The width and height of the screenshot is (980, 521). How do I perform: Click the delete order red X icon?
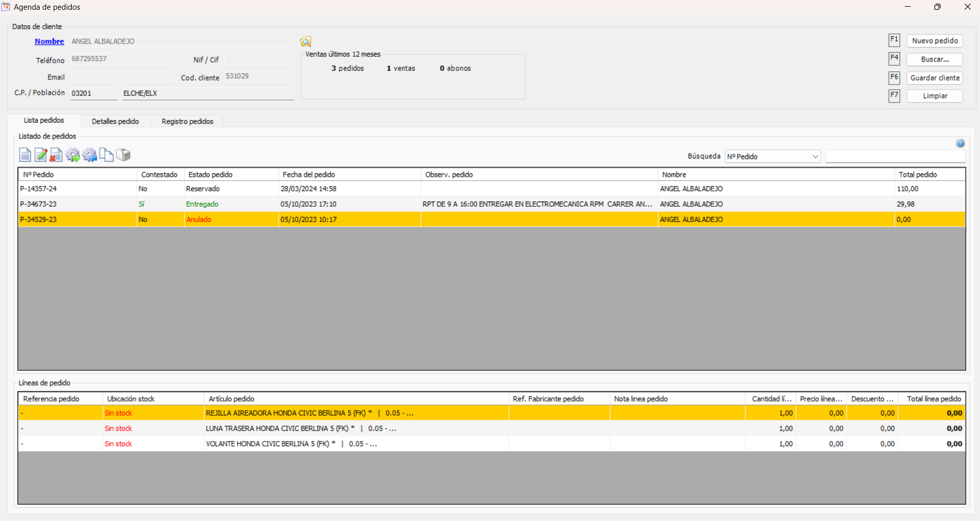pyautogui.click(x=56, y=155)
